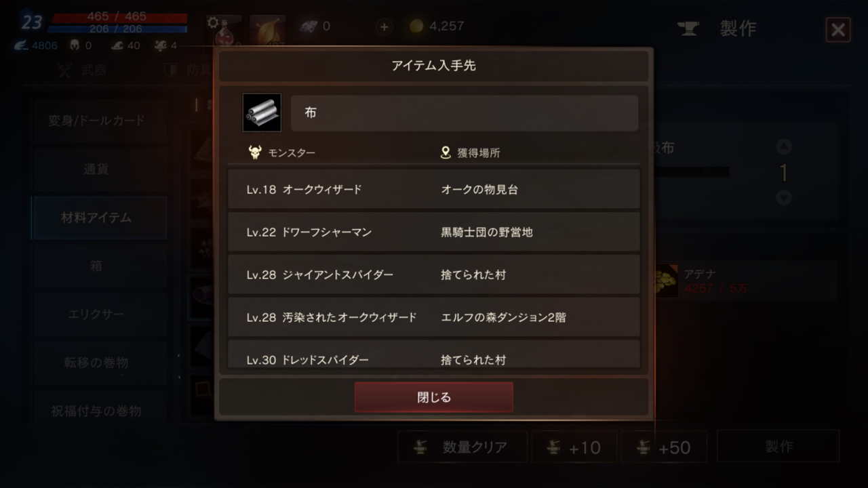Viewport: 868px width, 488px height.
Task: Click the 布 cloth item icon
Action: [x=262, y=113]
